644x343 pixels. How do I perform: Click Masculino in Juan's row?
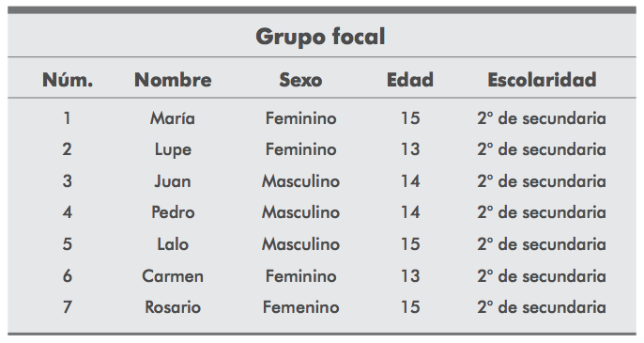click(301, 181)
